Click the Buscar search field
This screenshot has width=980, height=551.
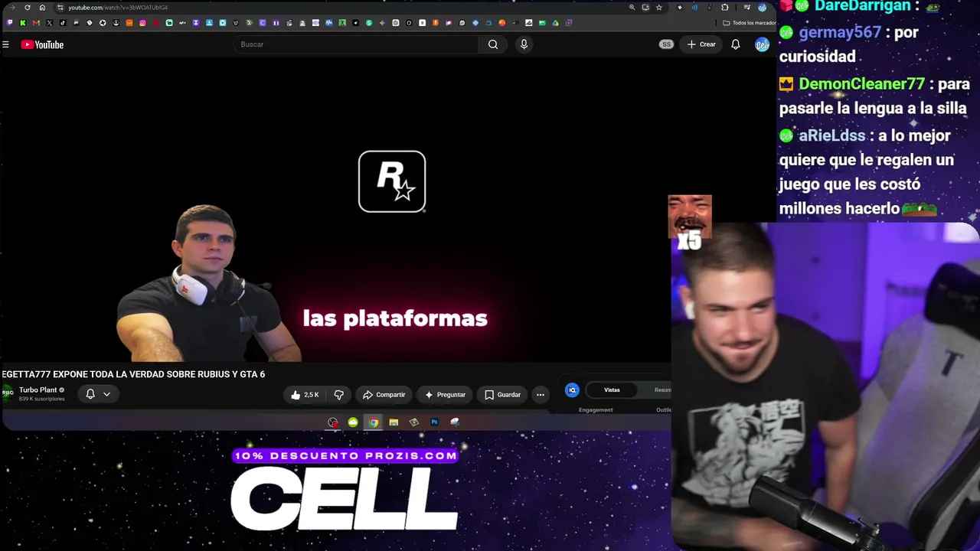[x=356, y=44]
